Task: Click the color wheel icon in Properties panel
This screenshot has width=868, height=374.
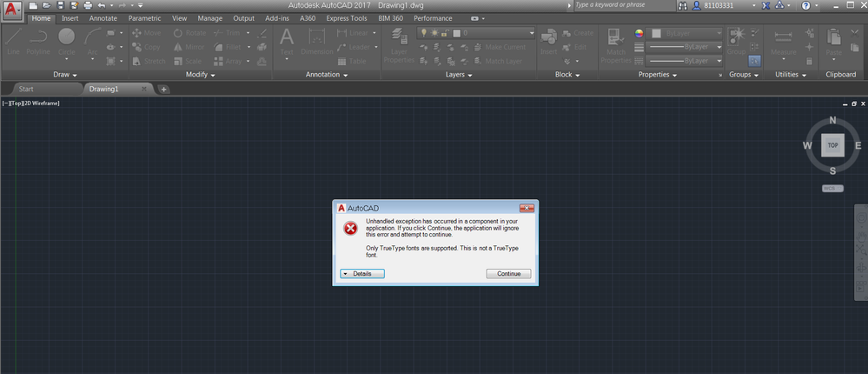Action: [639, 33]
